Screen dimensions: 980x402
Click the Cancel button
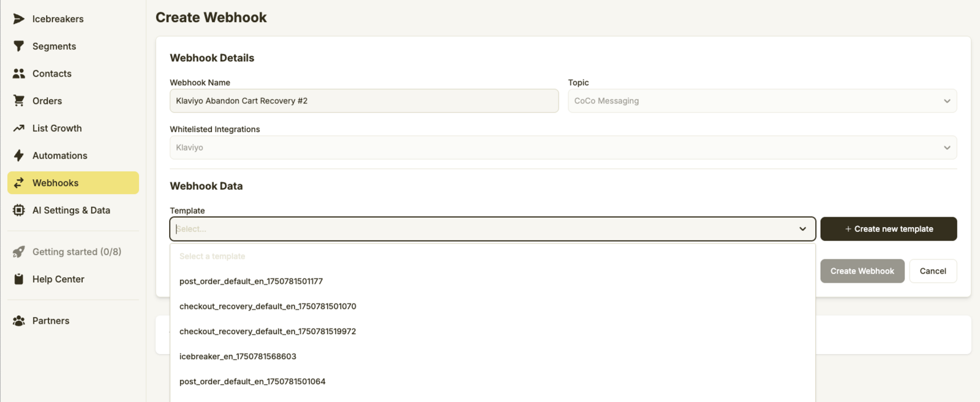[932, 271]
